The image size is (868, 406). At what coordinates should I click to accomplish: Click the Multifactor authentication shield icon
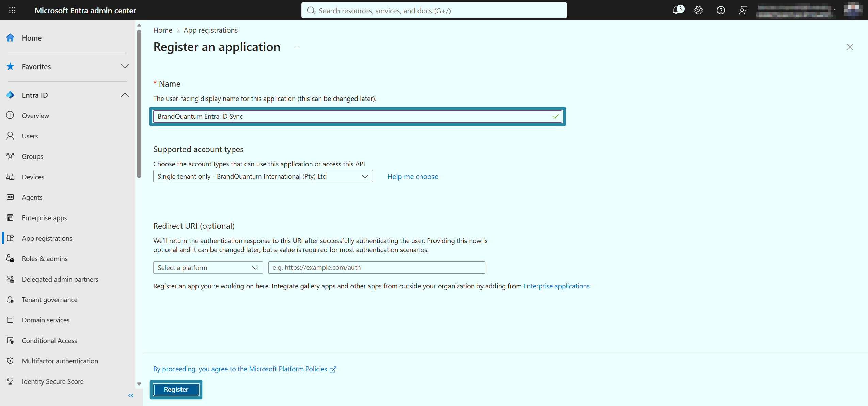[10, 361]
